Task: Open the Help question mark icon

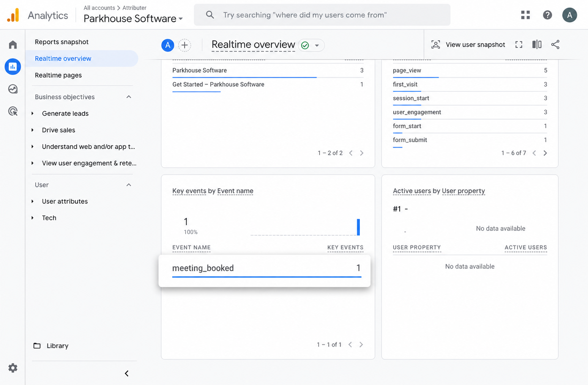Action: [547, 15]
